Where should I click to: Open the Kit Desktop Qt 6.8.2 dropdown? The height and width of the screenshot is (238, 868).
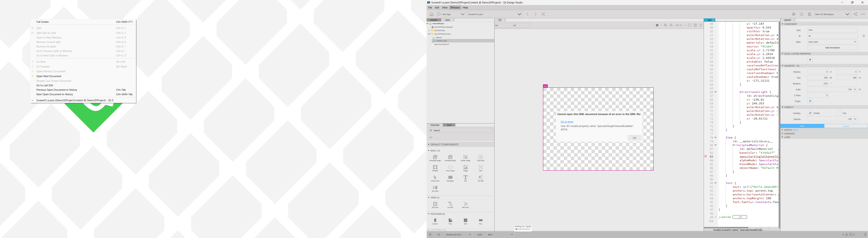click(459, 235)
